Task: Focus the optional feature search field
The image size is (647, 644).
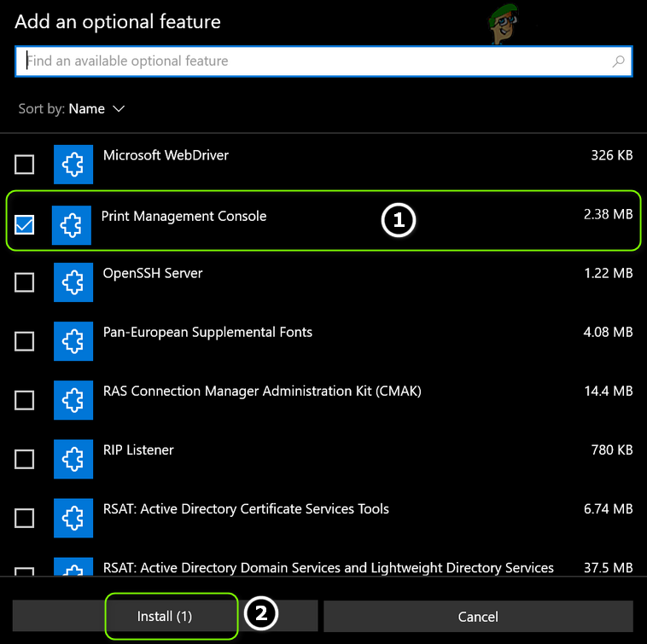Action: (316, 61)
